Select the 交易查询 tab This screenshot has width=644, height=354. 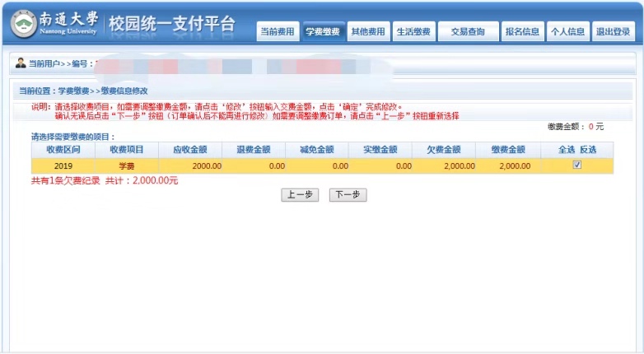[469, 32]
